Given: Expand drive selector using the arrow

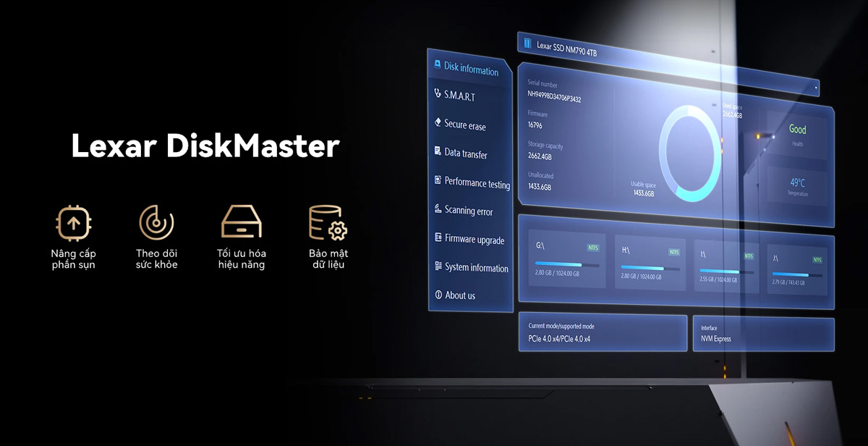Looking at the screenshot, I should coord(816,88).
